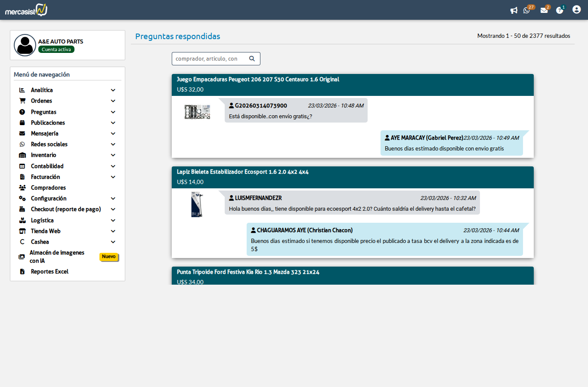Open the Lapiz Bieleta Estabilizador listing title

(x=242, y=172)
